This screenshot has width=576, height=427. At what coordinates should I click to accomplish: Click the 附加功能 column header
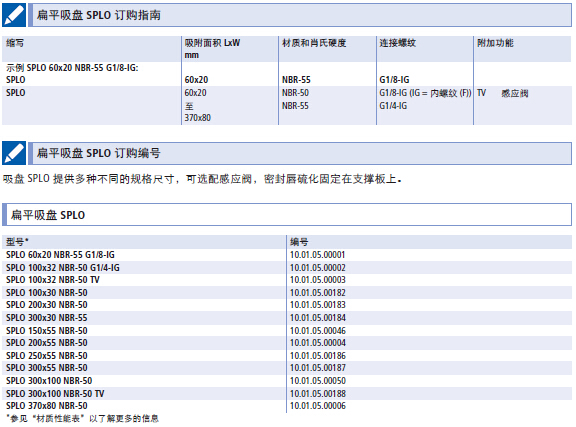[495, 43]
